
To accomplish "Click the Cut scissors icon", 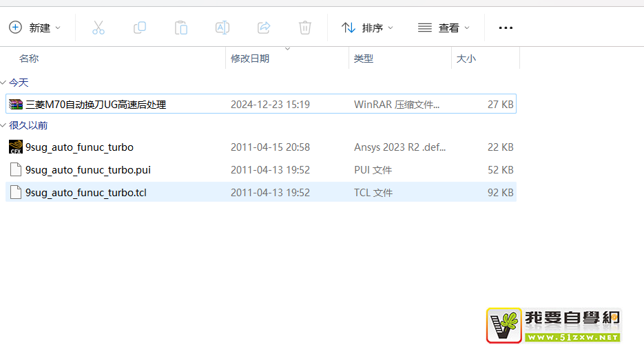I will [98, 28].
